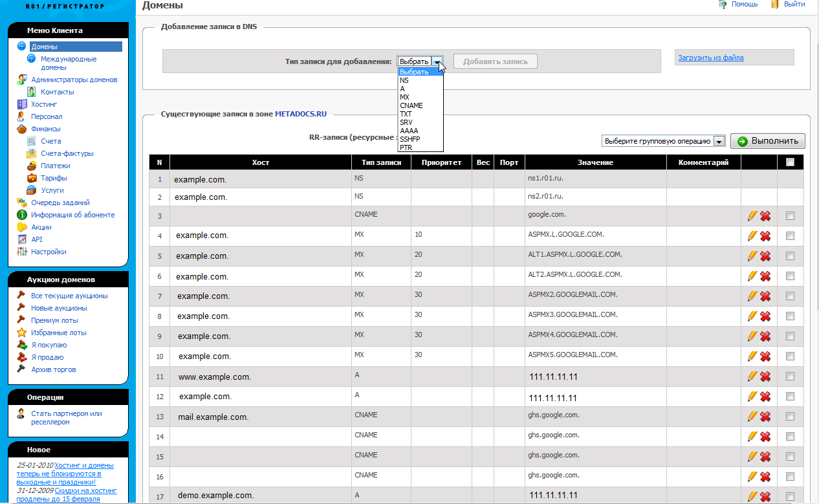819x504 pixels.
Task: Select NS in record type list
Action: pyautogui.click(x=420, y=80)
